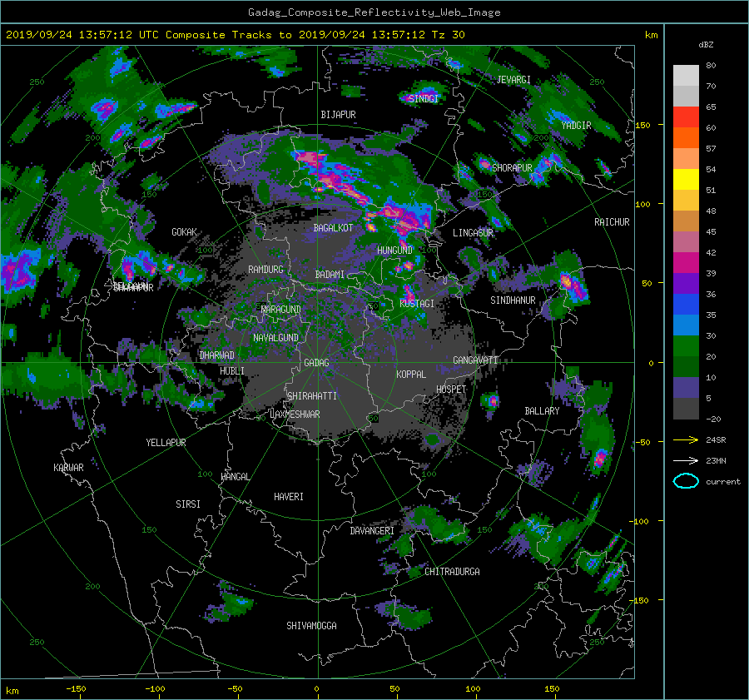Click the SINDHANUR city label
This screenshot has width=749, height=700.
(513, 300)
